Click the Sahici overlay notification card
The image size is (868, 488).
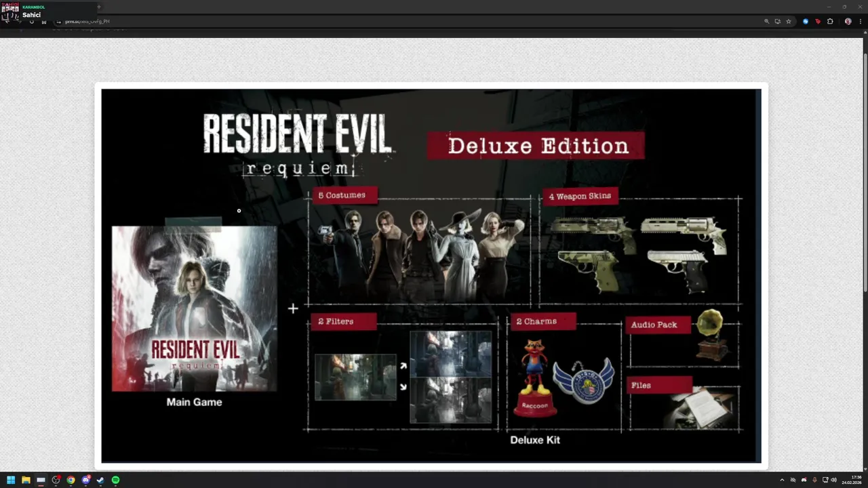(48, 12)
